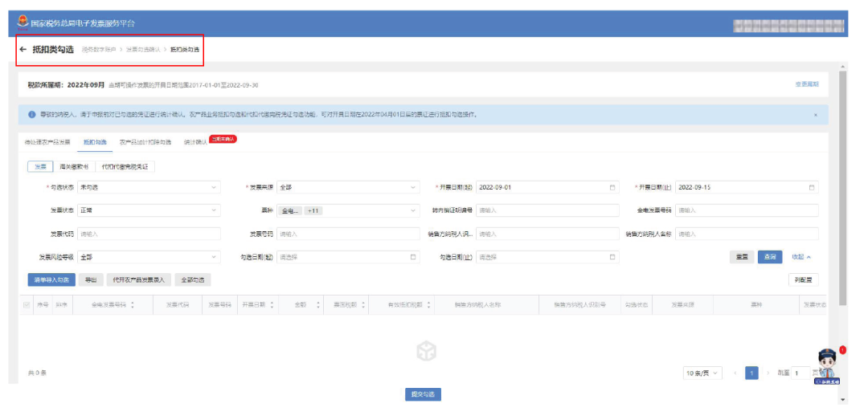Tick the select-all checkbox in table header
This screenshot has width=868, height=416.
(27, 305)
